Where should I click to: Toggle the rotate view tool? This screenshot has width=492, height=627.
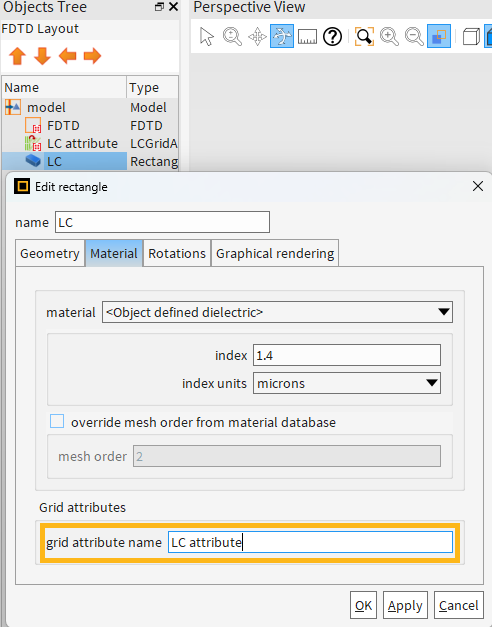pos(282,36)
